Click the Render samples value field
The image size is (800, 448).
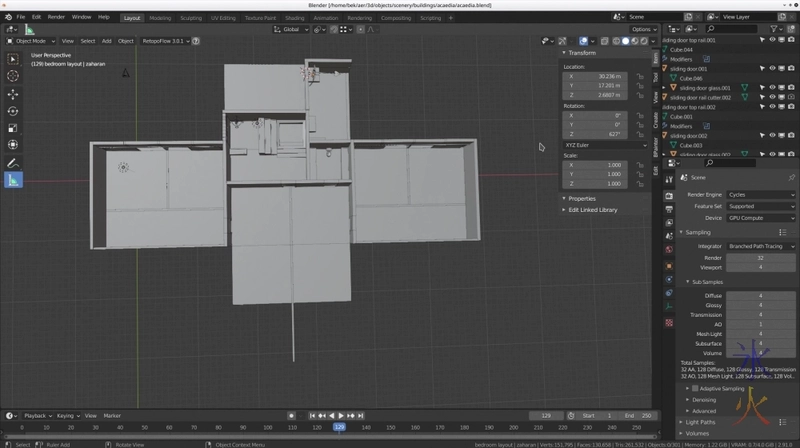(x=760, y=257)
